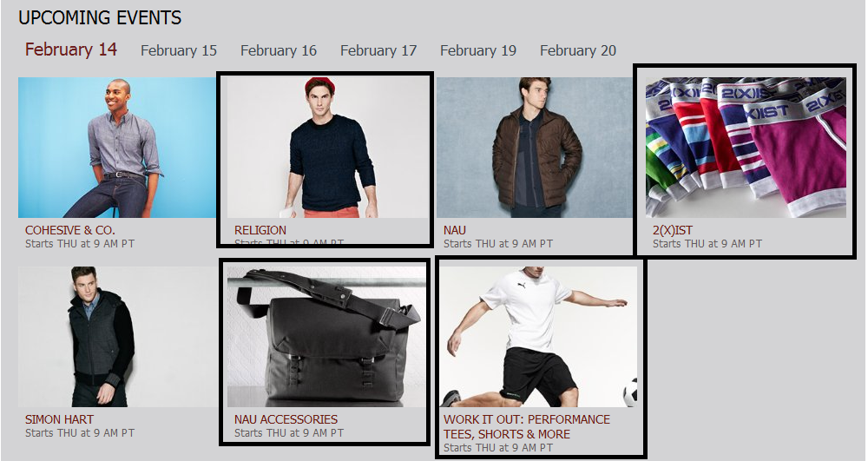
Task: Open Work It Out: Performance Tees link
Action: coord(527,426)
